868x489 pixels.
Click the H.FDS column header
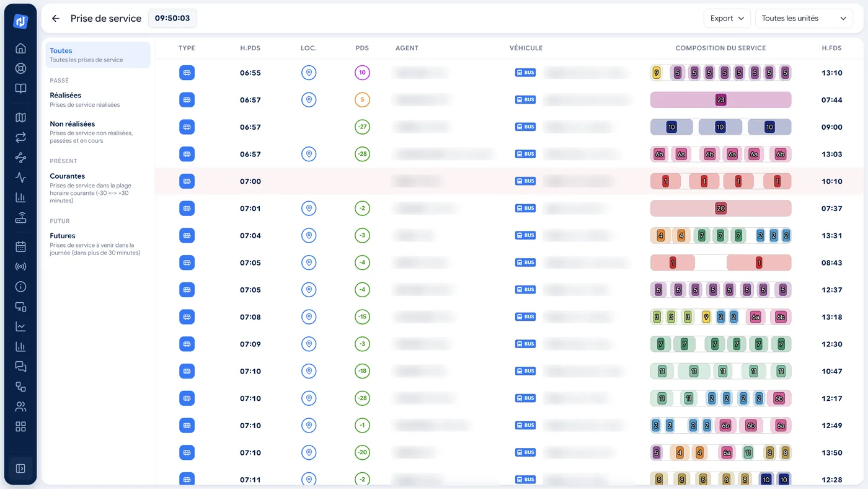[831, 48]
